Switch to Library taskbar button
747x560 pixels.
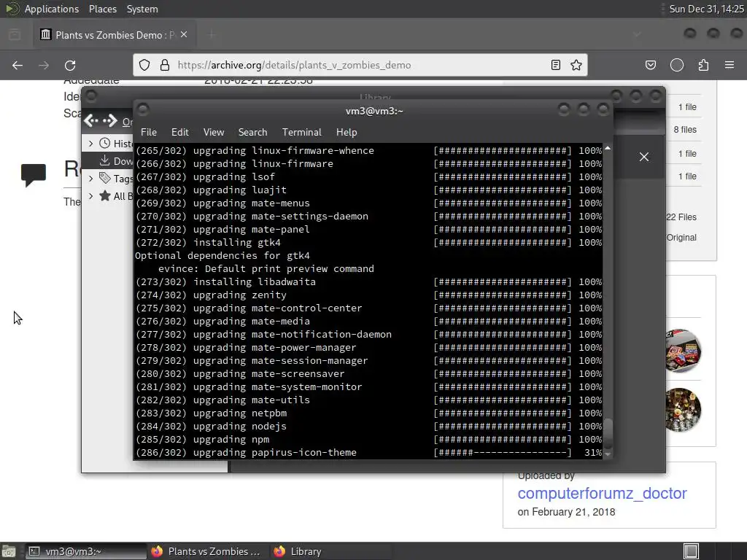pos(332,551)
